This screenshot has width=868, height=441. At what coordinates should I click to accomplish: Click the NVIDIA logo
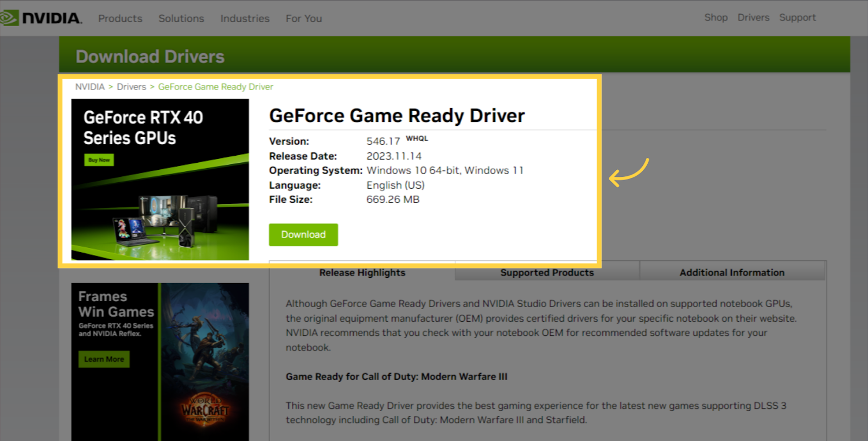[x=41, y=18]
